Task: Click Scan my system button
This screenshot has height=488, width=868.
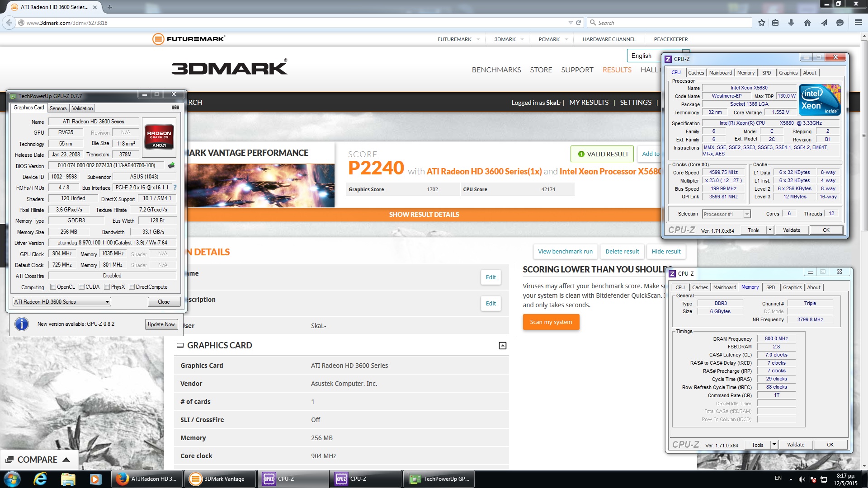Action: 551,322
